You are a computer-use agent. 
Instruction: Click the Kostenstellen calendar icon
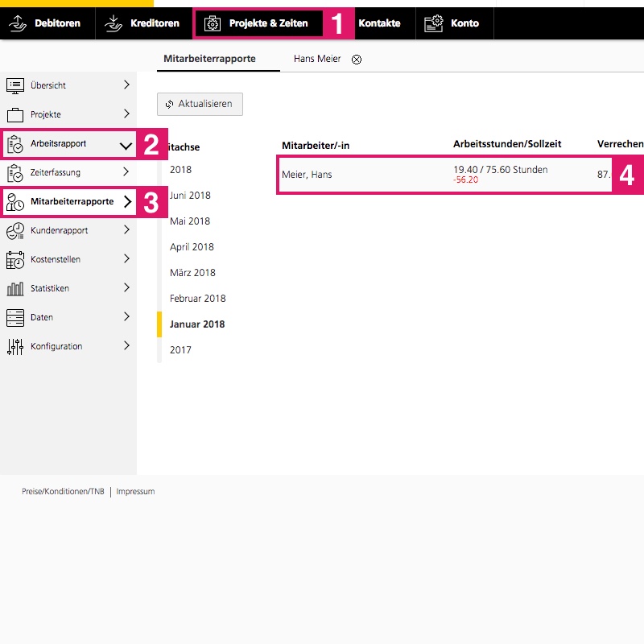[15, 260]
